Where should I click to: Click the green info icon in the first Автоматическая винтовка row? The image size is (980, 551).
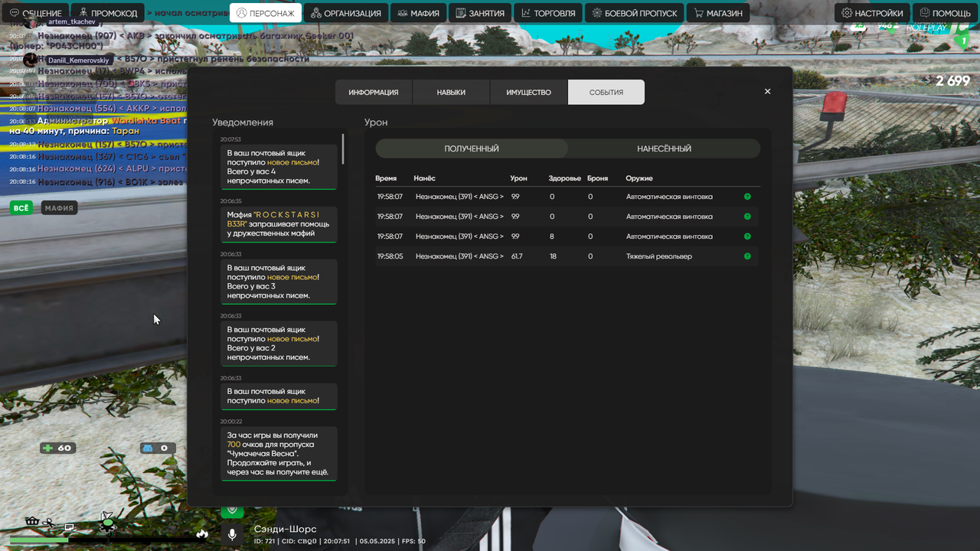(x=747, y=197)
